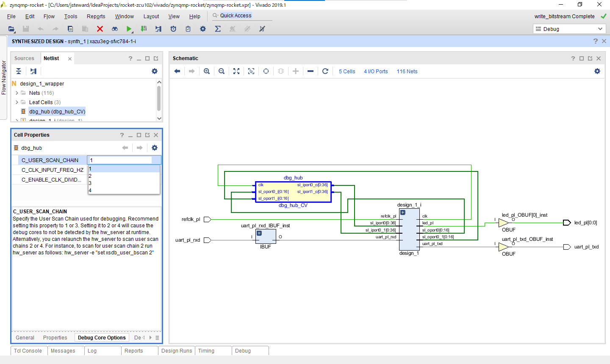Open Report Timing Summary clock icon
Image resolution: width=610 pixels, height=364 pixels.
click(173, 29)
